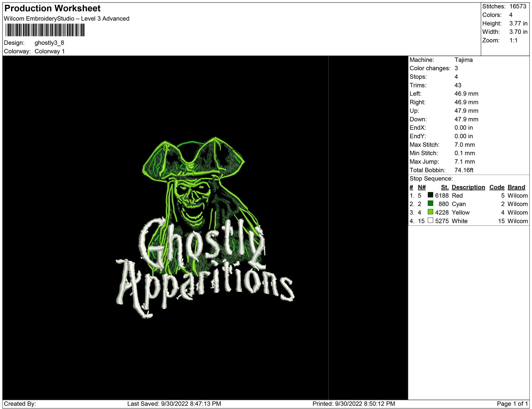Click the Code column header
Image resolution: width=532 pixels, height=409 pixels.
click(496, 187)
